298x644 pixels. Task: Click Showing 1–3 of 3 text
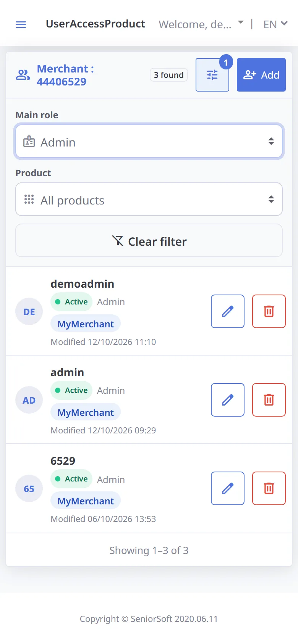coord(149,550)
